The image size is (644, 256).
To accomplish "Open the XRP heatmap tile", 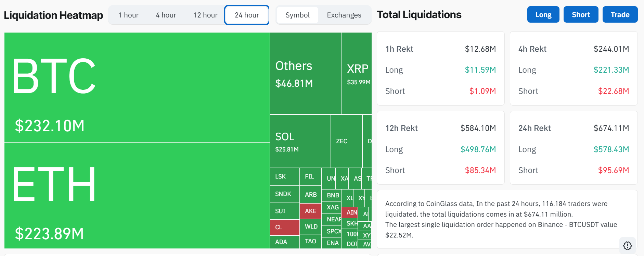I will (x=357, y=73).
